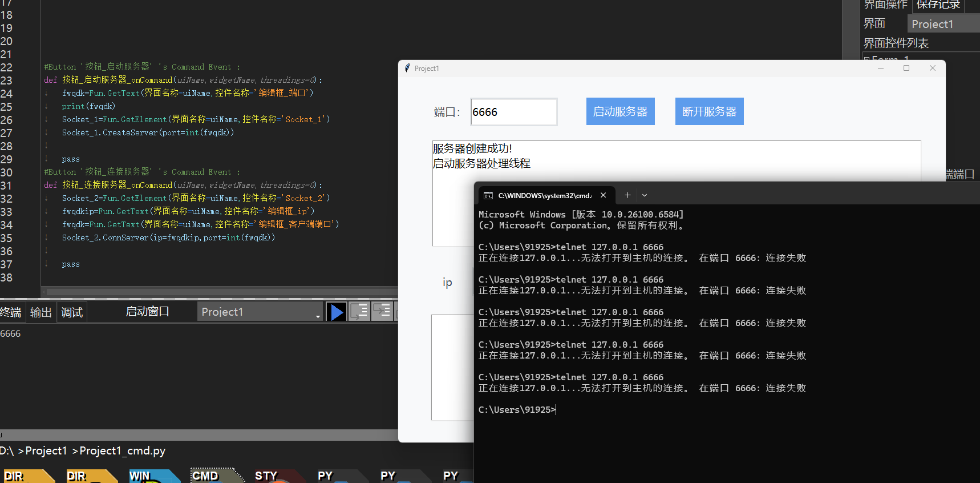Image resolution: width=980 pixels, height=483 pixels.
Task: Click the 断开服务器 button
Action: click(x=709, y=111)
